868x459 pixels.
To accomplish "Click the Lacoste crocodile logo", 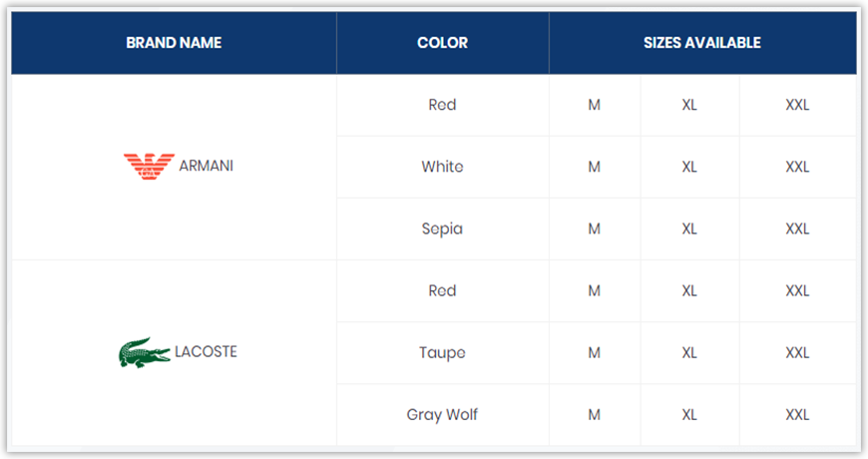I will (145, 352).
